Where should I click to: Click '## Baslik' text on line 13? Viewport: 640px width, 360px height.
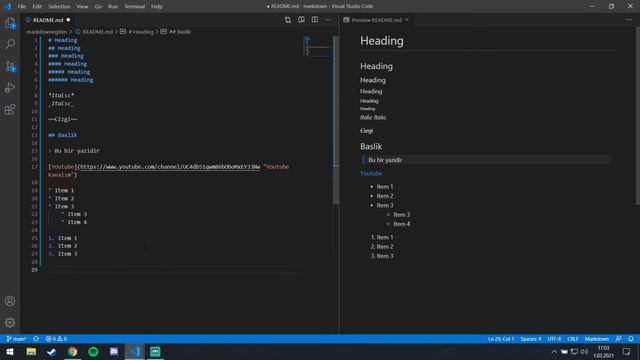point(62,135)
